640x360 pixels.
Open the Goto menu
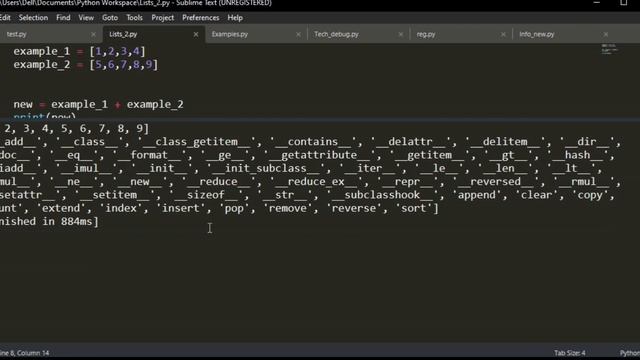pos(110,18)
